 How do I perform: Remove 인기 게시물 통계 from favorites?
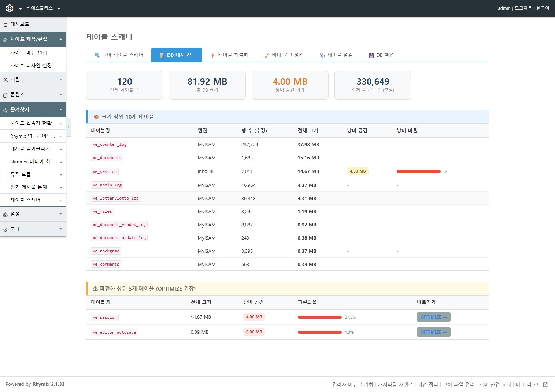point(61,188)
